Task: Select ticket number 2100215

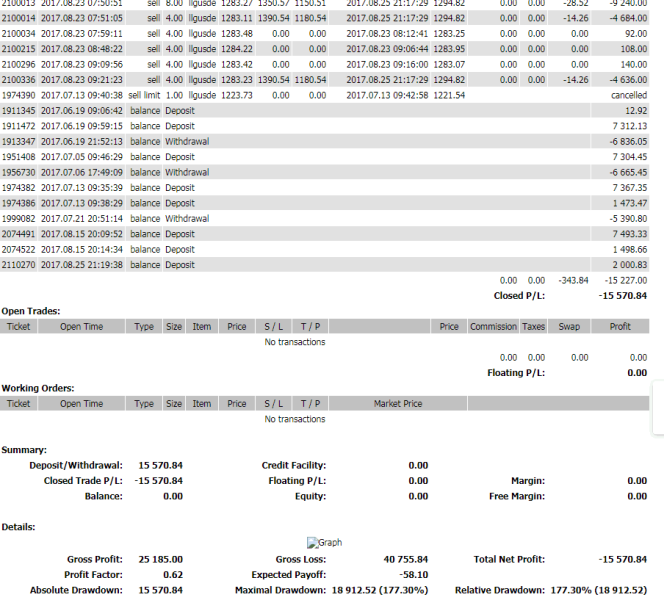Action: tap(19, 49)
